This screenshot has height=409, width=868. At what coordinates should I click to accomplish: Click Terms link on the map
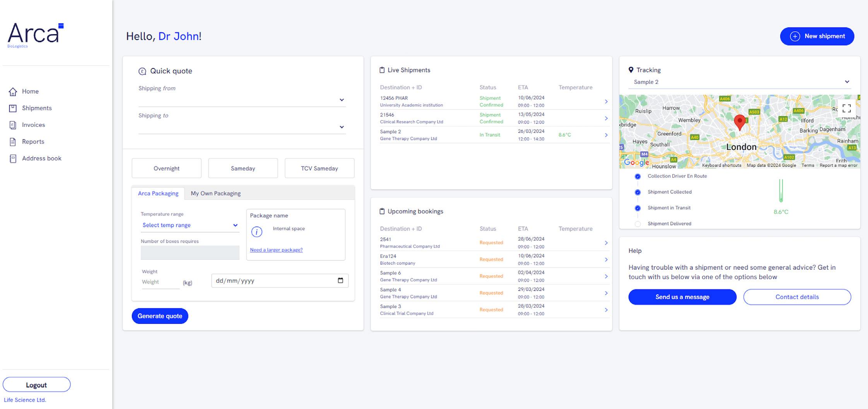pos(808,166)
